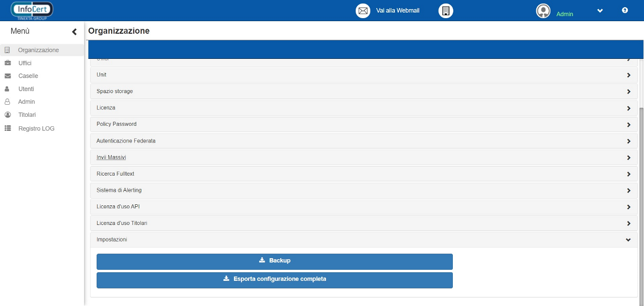Click the Admin user avatar icon
This screenshot has width=644, height=306.
tap(543, 11)
